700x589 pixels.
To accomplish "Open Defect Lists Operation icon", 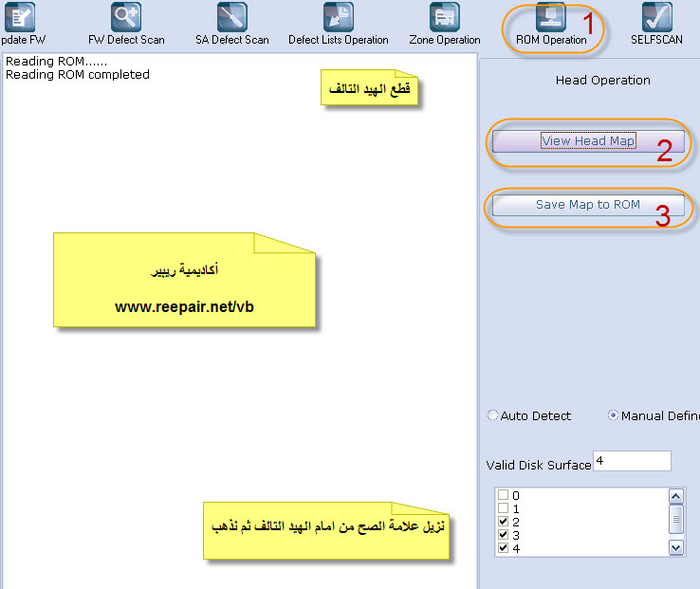I will tap(338, 17).
